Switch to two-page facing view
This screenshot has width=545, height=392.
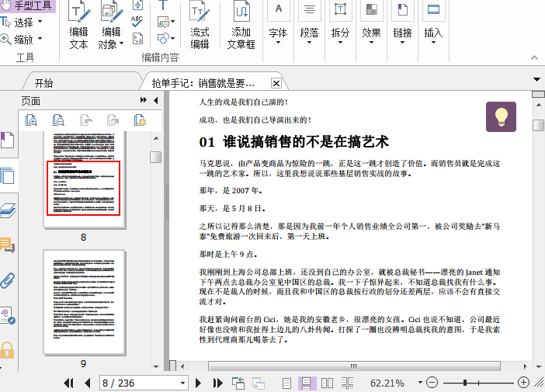coord(328,383)
